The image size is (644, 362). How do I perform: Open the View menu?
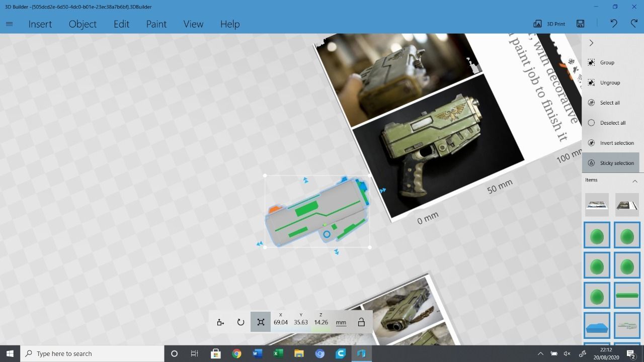point(193,24)
